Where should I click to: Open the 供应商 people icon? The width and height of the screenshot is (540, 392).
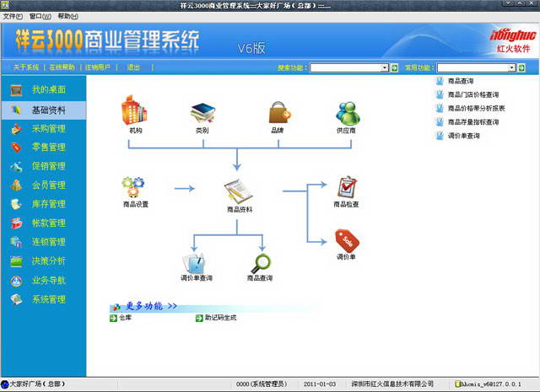(x=348, y=113)
